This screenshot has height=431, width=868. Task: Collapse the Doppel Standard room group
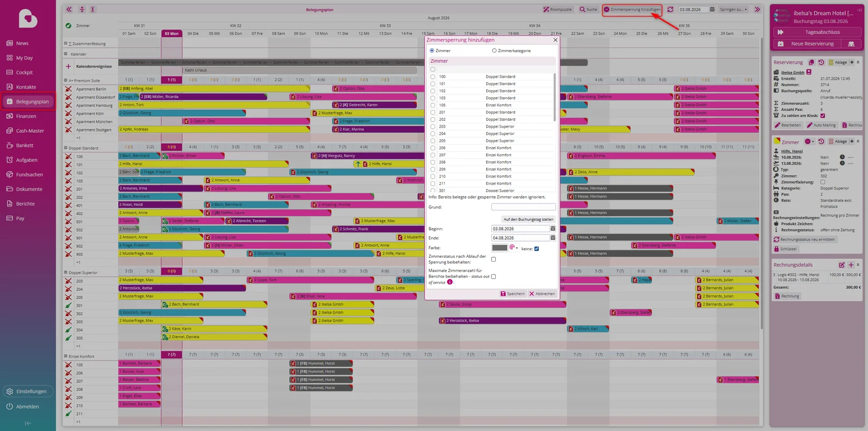[66, 148]
